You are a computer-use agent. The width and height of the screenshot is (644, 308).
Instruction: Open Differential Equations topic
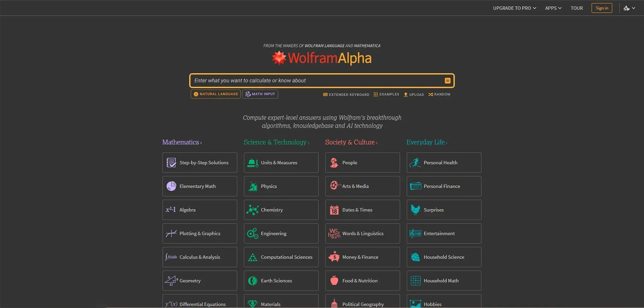tap(200, 301)
